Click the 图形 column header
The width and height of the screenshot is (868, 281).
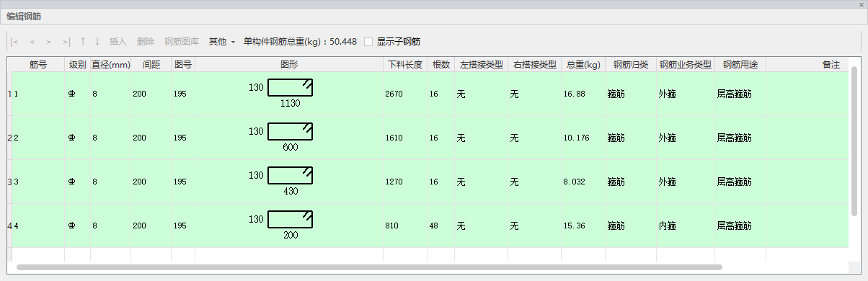click(289, 65)
